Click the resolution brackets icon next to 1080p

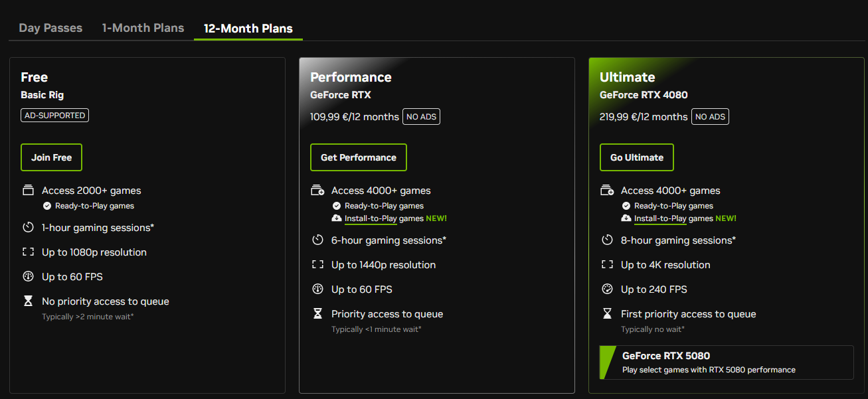pos(28,252)
